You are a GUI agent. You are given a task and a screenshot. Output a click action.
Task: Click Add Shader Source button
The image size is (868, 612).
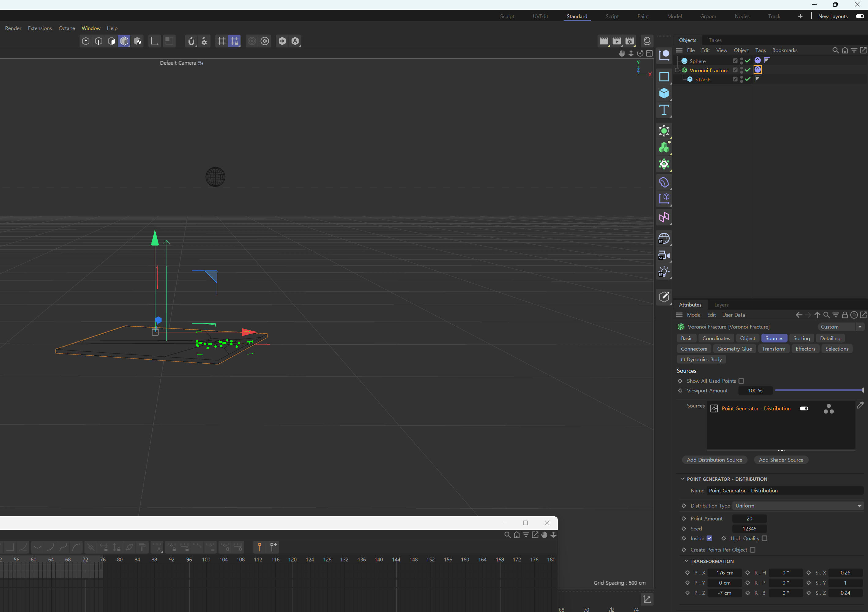point(781,460)
